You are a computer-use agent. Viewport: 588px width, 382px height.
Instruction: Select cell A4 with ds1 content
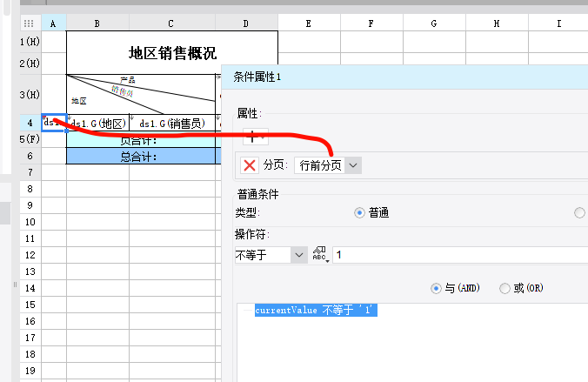pos(54,123)
